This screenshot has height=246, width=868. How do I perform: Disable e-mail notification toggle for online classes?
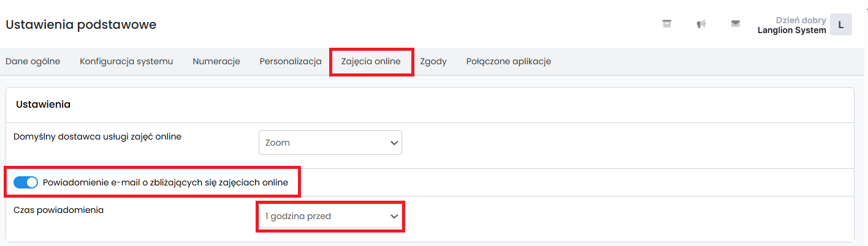pos(26,182)
